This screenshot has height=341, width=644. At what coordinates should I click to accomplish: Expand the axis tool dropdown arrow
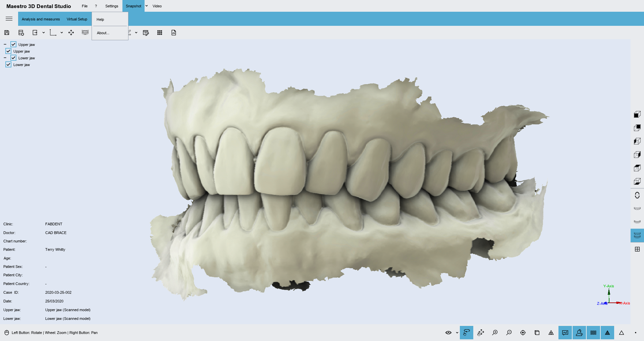[x=62, y=33]
